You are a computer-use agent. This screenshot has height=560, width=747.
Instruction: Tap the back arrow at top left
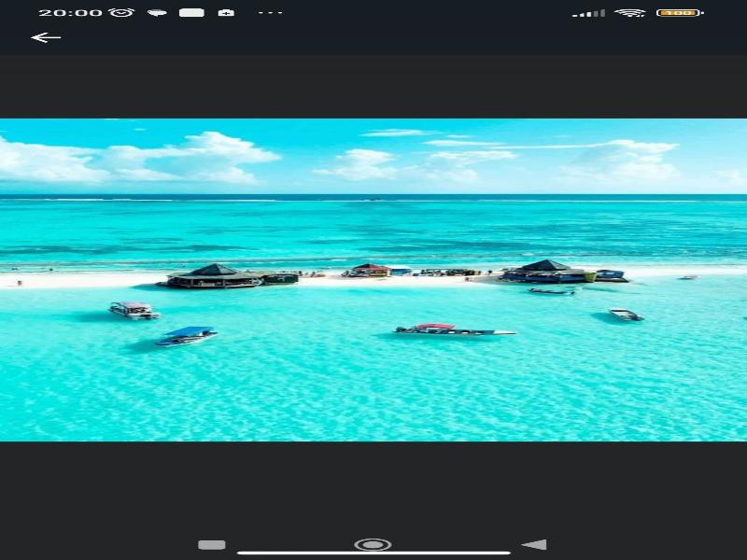click(x=45, y=37)
